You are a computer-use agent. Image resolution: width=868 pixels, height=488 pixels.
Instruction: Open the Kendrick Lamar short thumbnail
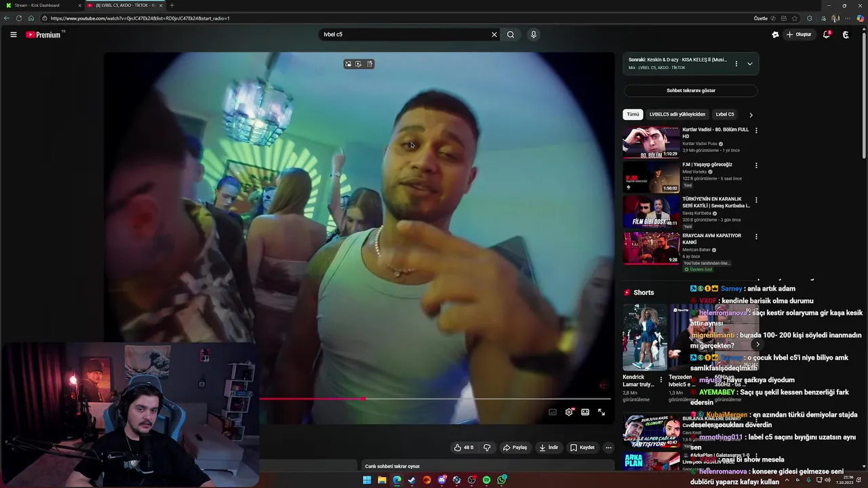pyautogui.click(x=645, y=337)
